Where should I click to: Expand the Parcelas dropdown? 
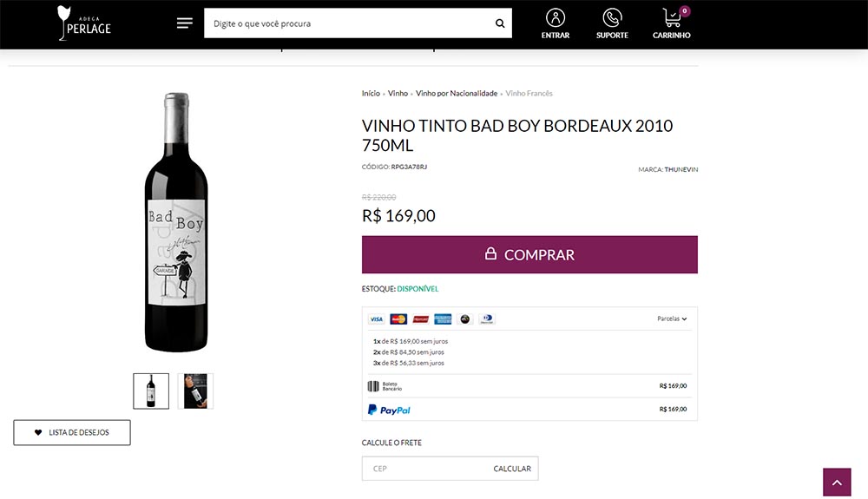[672, 318]
